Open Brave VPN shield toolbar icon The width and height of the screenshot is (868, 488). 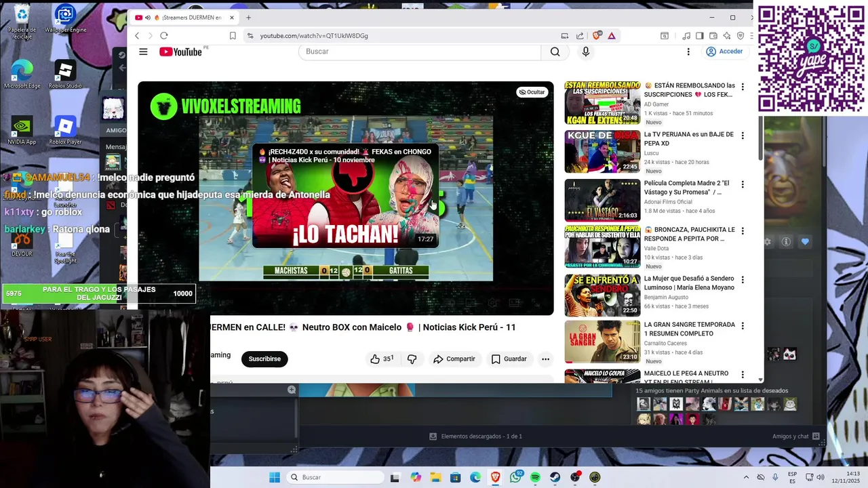tap(741, 35)
